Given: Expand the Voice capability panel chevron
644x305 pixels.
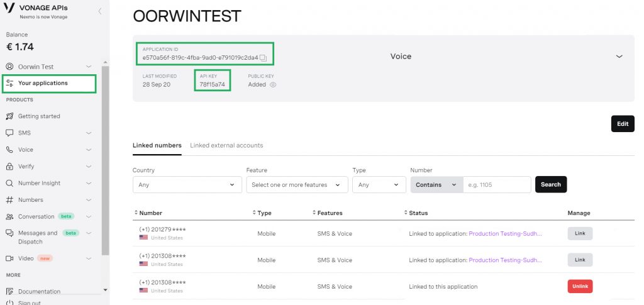Looking at the screenshot, I should point(619,56).
